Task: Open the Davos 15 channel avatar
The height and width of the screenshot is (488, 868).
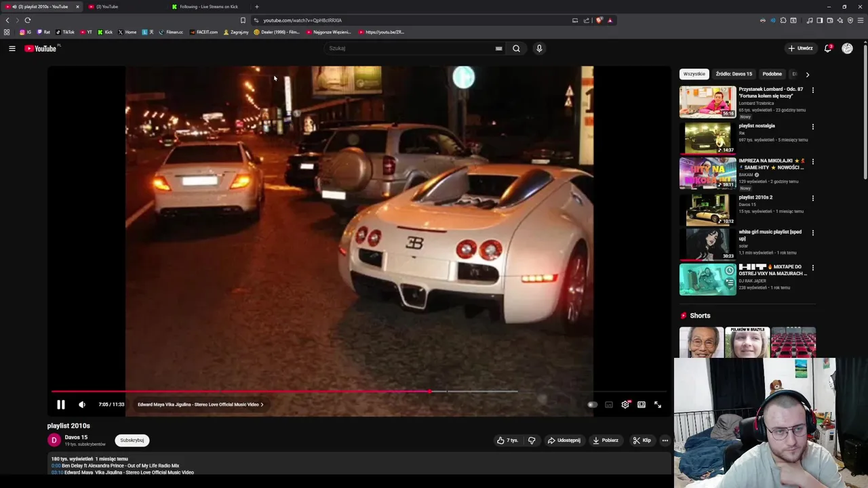Action: [54, 441]
